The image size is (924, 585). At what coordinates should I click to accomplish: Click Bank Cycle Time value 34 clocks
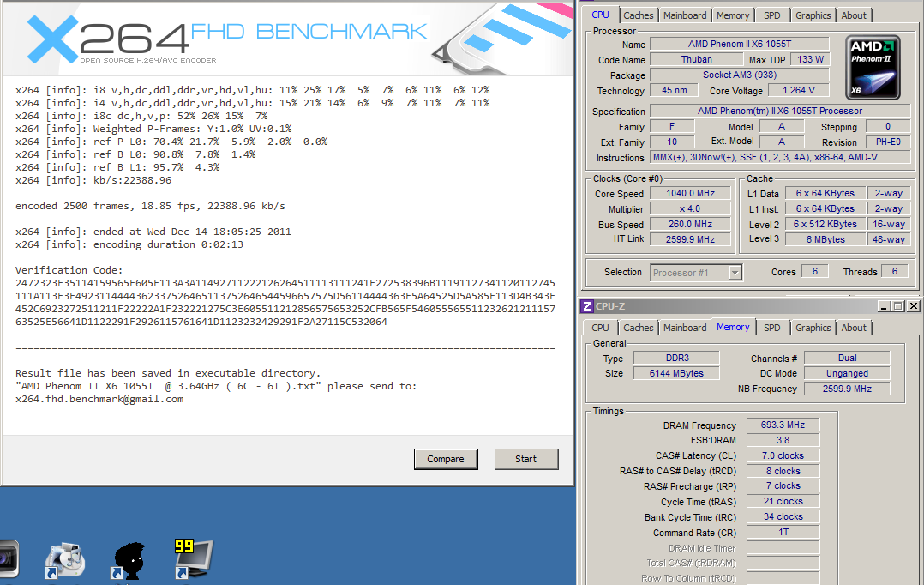tap(783, 516)
